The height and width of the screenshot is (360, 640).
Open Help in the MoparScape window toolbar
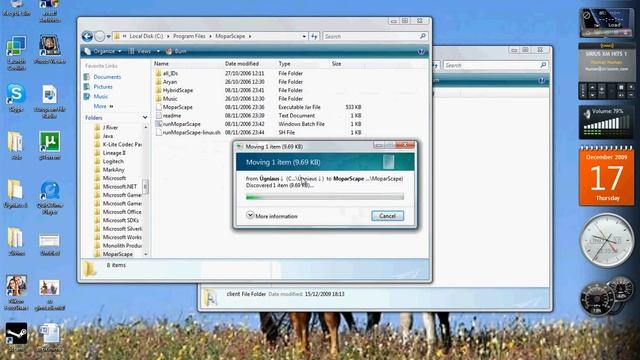coord(421,52)
